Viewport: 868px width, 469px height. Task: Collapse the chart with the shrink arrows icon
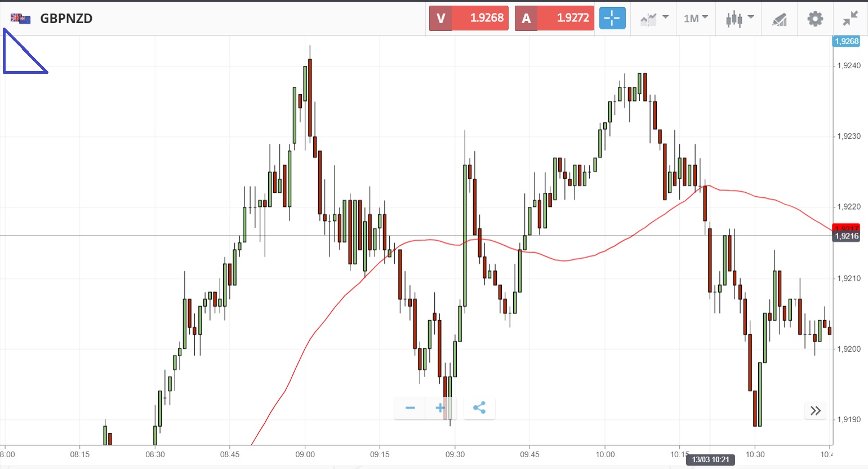pyautogui.click(x=851, y=19)
